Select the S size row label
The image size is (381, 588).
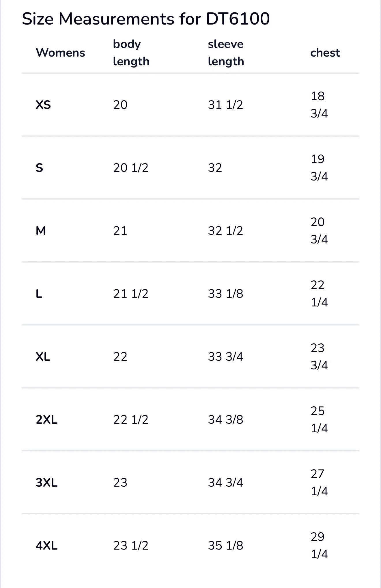point(40,168)
